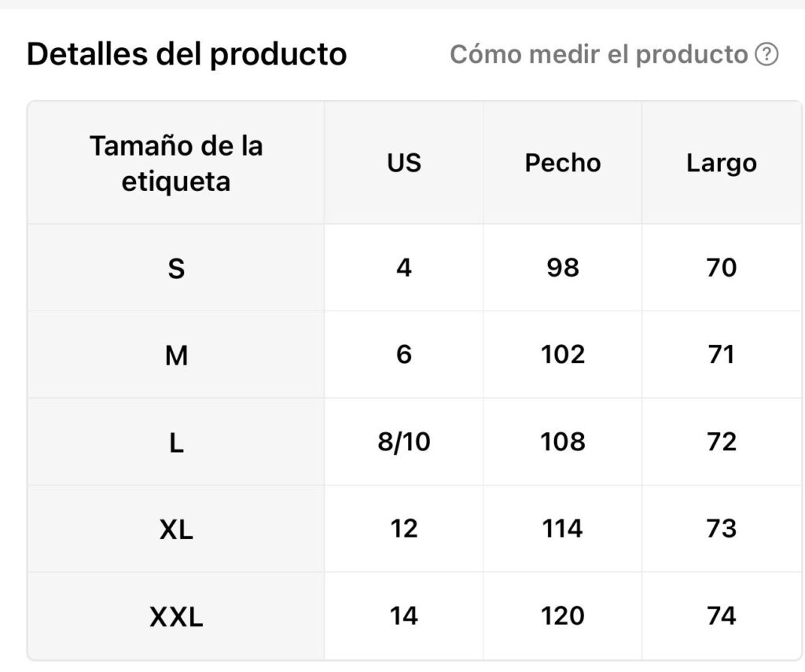The image size is (805, 672).
Task: Click the Pecho value 102 cell
Action: coord(563,354)
